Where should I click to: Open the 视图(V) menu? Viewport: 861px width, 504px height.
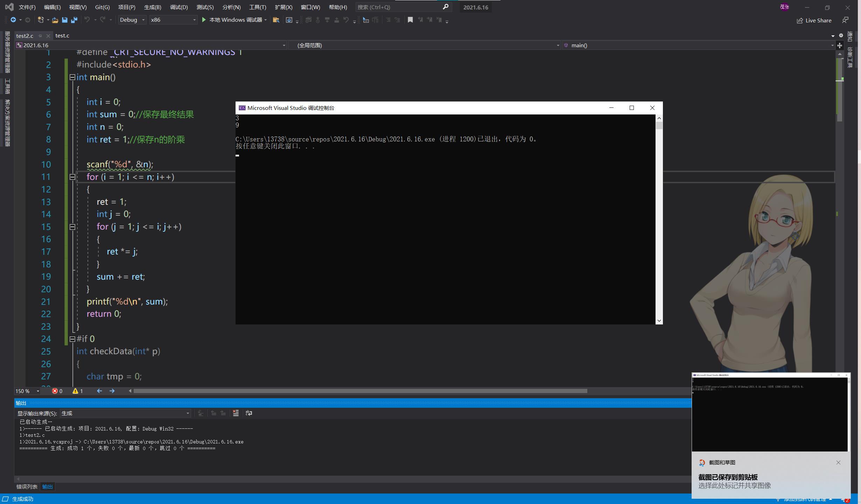click(x=78, y=7)
